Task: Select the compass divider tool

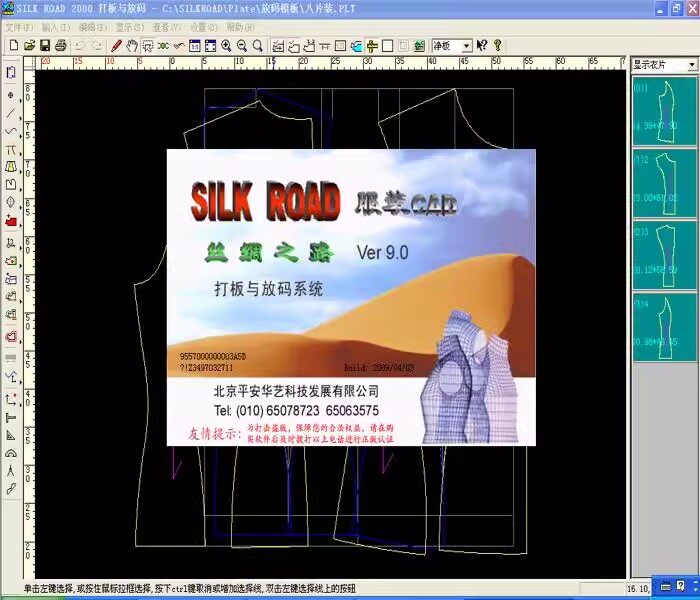Action: (11, 471)
